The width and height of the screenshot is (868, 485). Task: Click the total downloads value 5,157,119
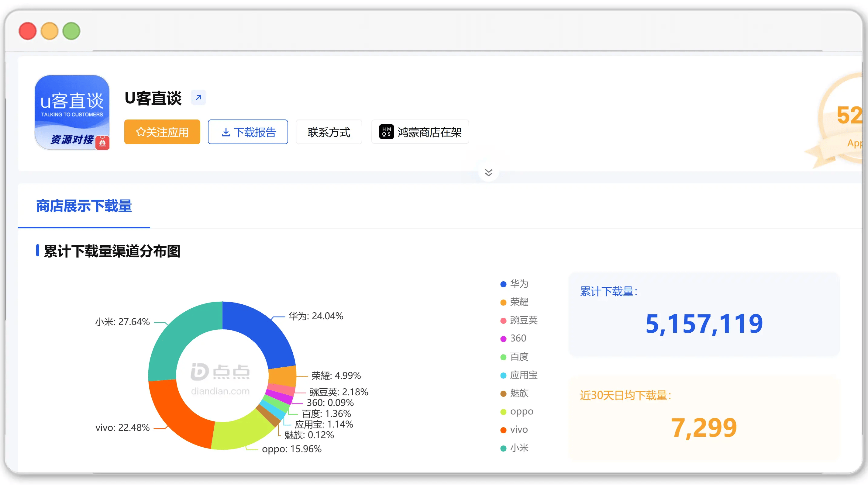click(x=704, y=324)
